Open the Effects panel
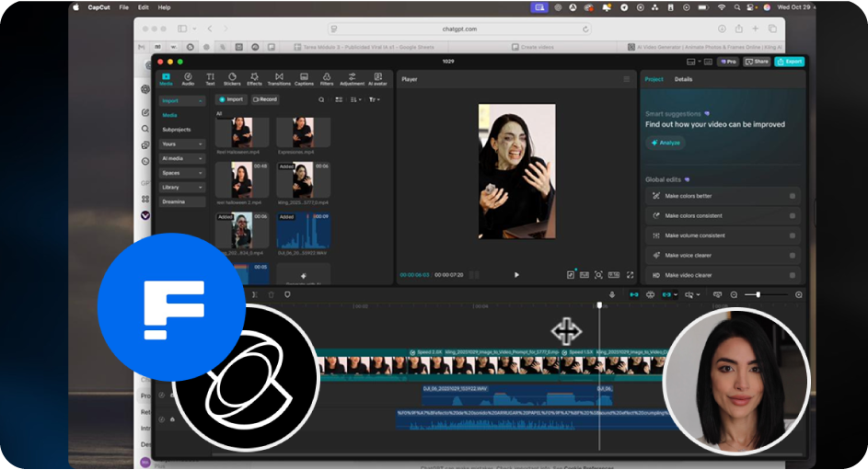 tap(254, 79)
